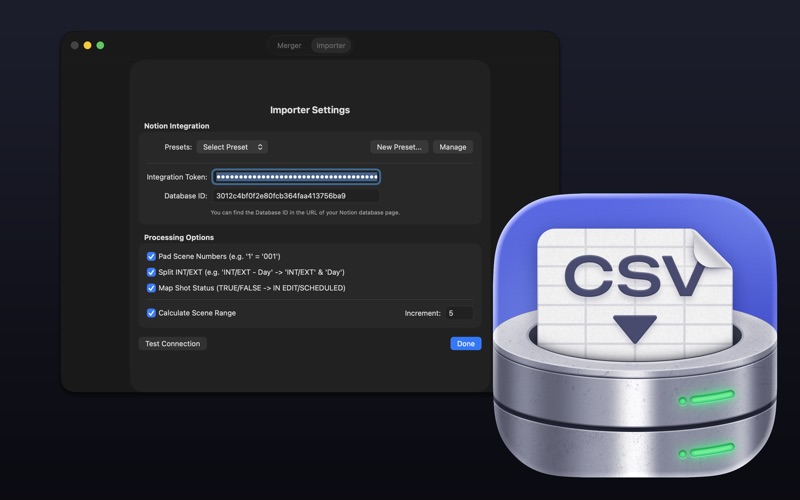Image resolution: width=800 pixels, height=500 pixels.
Task: Uncheck the Split INT/EXT option
Action: coord(151,272)
